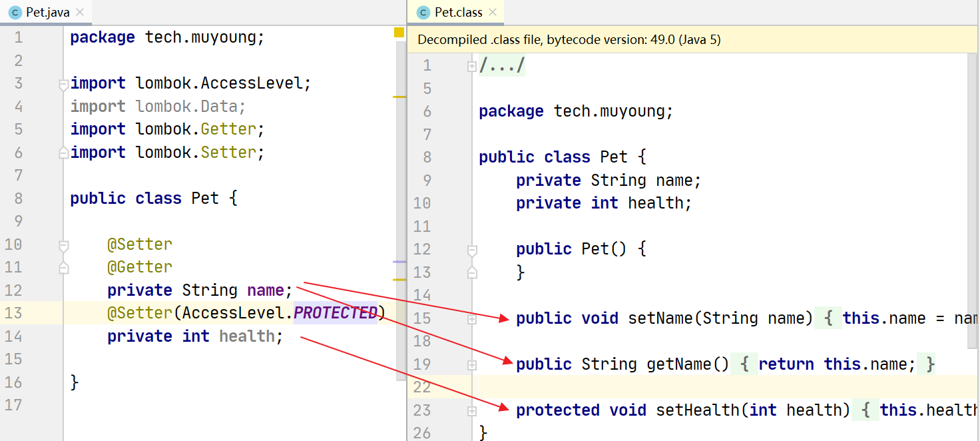Click the yellow warning stripe mark below the purple one

click(x=399, y=280)
